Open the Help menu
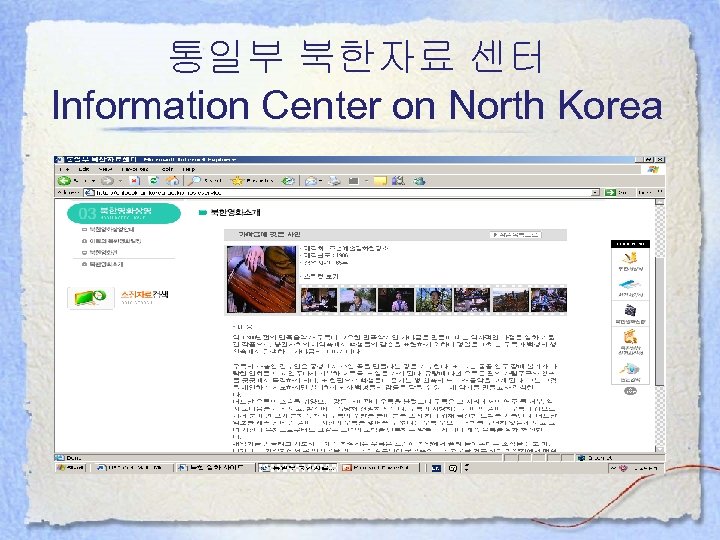Viewport: 720px width, 540px height. pos(189,169)
